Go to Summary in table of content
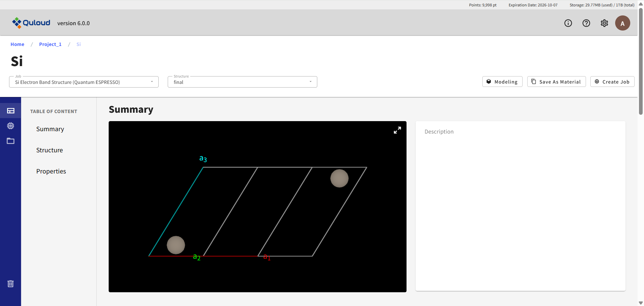This screenshot has width=644, height=306. [x=50, y=129]
